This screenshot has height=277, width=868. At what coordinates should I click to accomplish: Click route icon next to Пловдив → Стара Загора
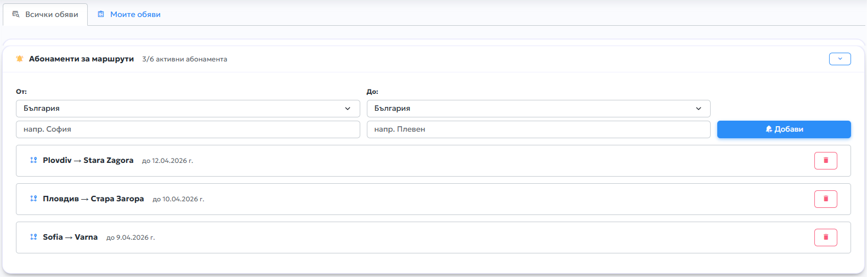click(33, 199)
